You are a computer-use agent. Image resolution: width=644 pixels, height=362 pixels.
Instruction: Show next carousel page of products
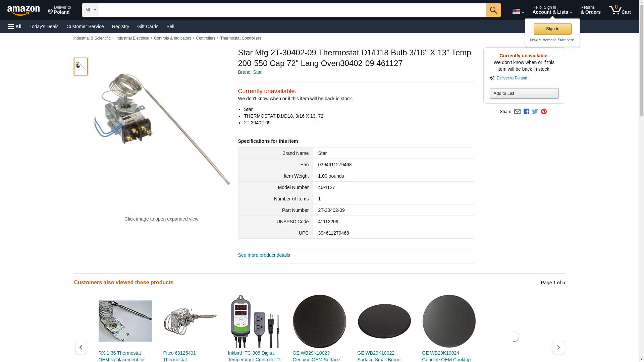(x=558, y=348)
